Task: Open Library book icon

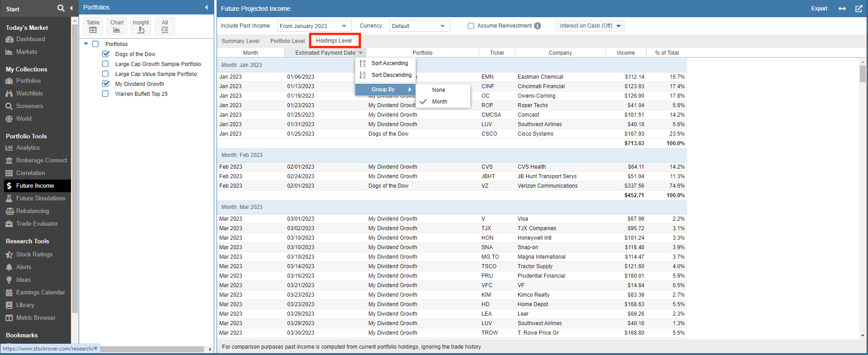Action: 9,305
